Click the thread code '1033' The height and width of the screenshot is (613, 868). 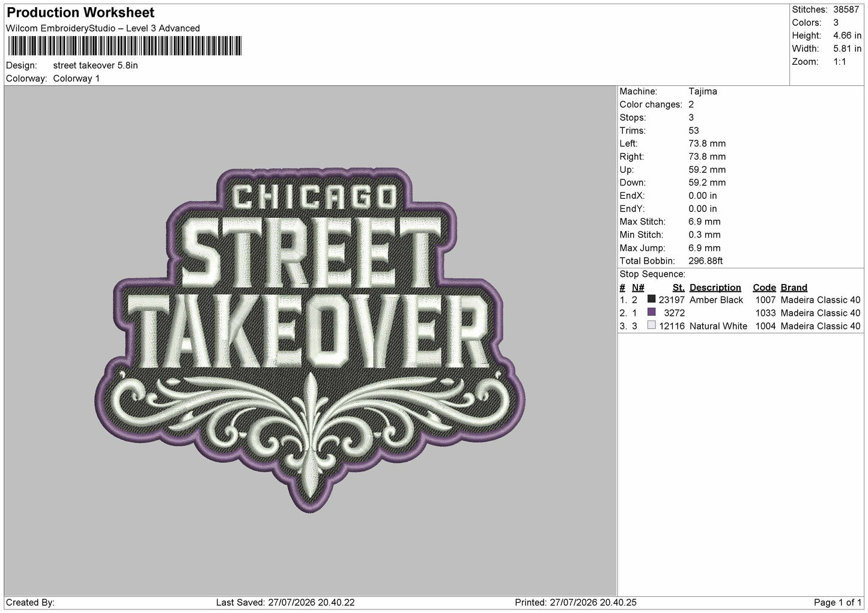(766, 313)
